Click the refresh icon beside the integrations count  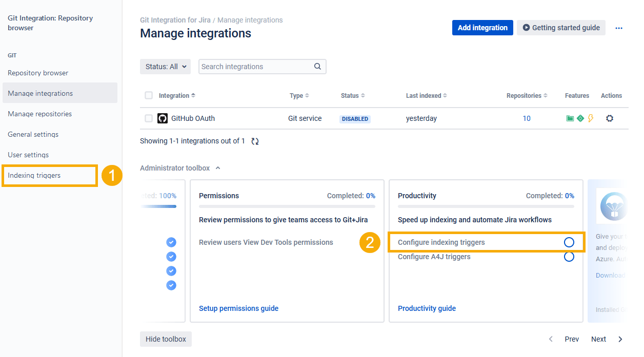[255, 141]
